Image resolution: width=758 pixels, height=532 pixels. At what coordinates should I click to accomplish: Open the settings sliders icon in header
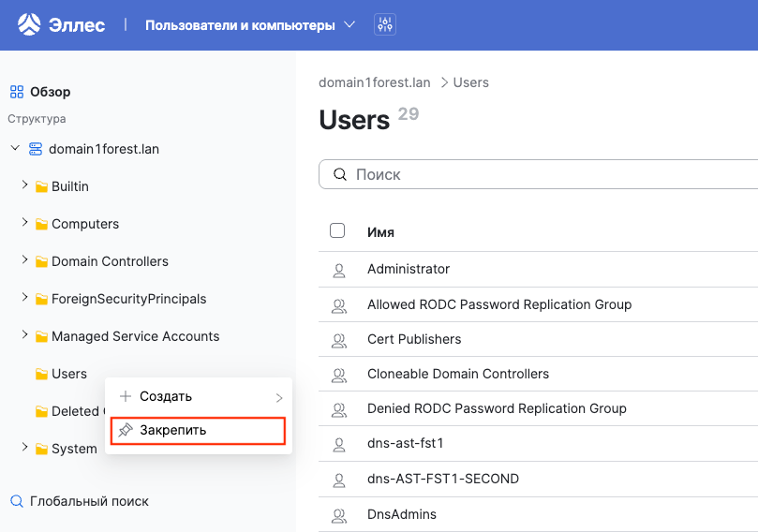[385, 24]
